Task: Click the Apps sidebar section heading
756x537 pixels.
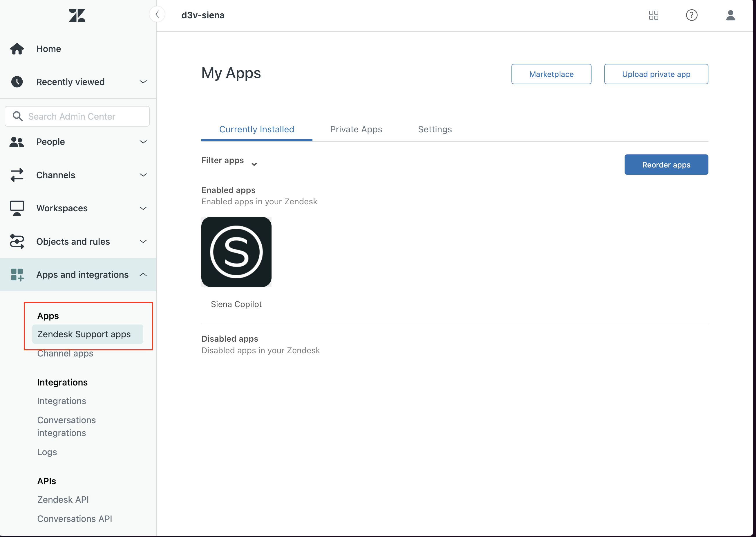Action: [48, 316]
